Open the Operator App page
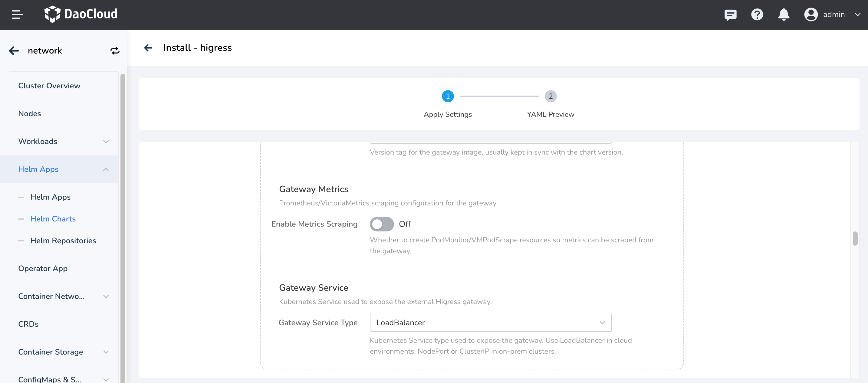868x383 pixels. 43,268
